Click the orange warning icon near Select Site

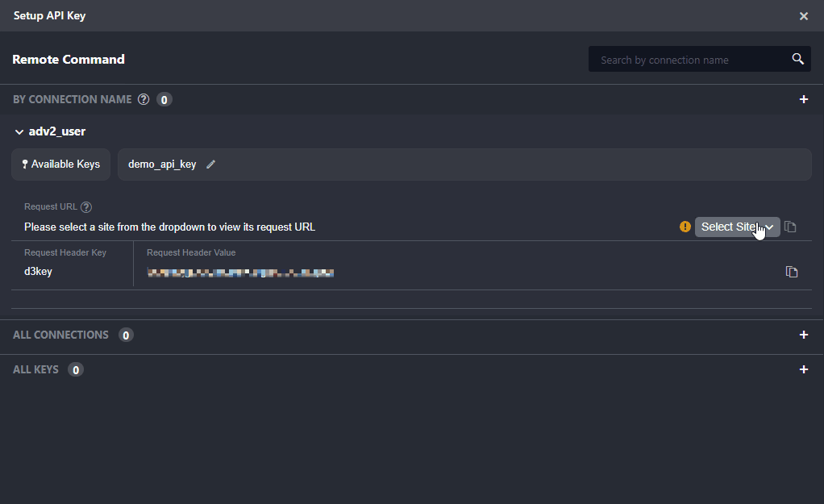point(685,227)
